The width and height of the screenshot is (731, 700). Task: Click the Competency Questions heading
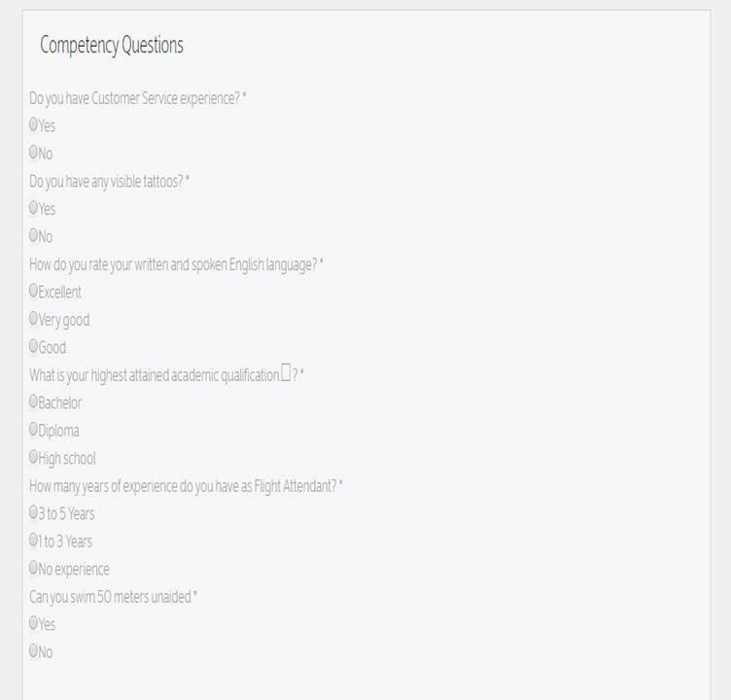pos(112,46)
